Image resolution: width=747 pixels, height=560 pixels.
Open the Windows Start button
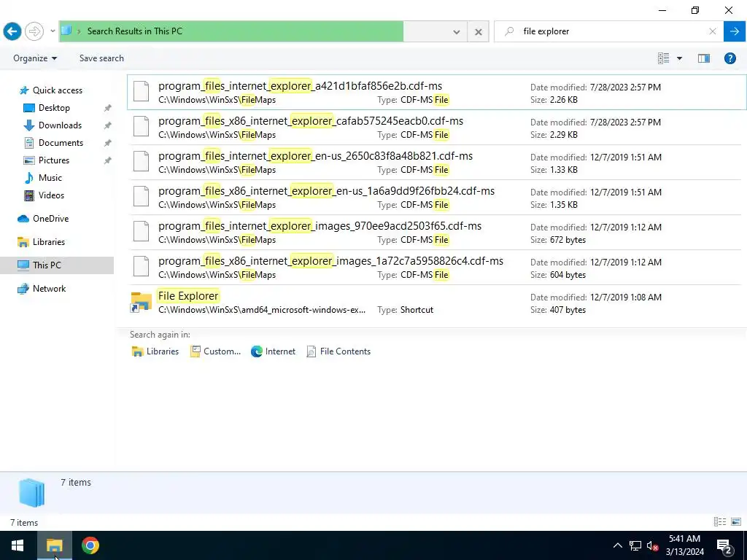click(x=18, y=545)
